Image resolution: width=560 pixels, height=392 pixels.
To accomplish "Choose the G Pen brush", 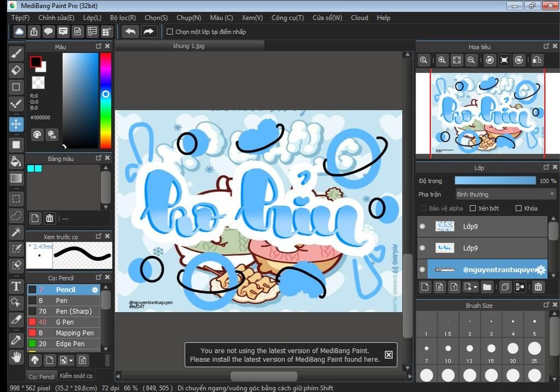I will [x=63, y=322].
